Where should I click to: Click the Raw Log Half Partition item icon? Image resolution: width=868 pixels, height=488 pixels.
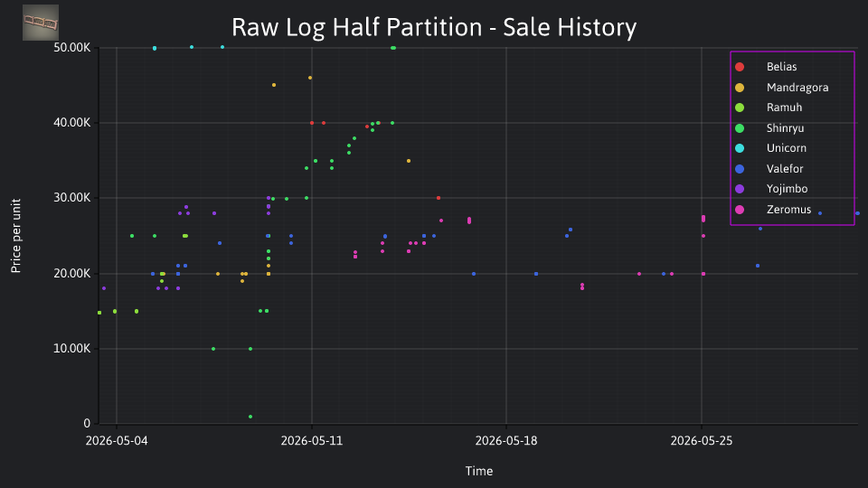coord(41,23)
